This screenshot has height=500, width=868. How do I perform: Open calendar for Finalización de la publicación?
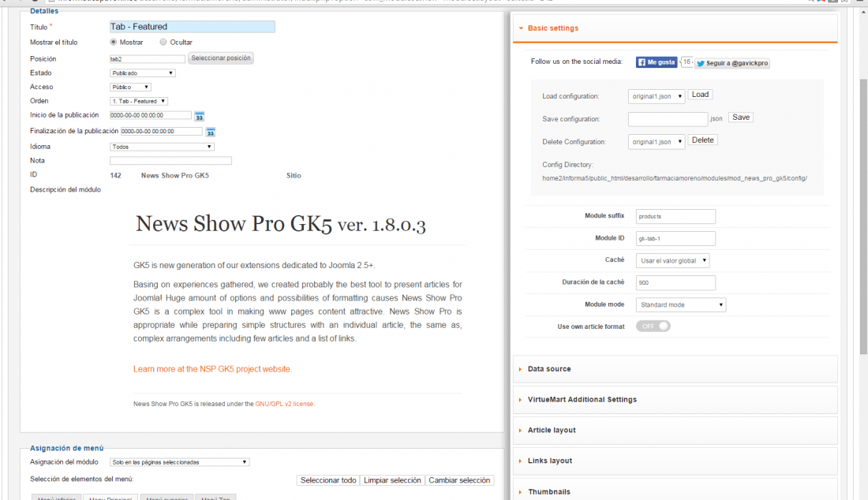(211, 132)
